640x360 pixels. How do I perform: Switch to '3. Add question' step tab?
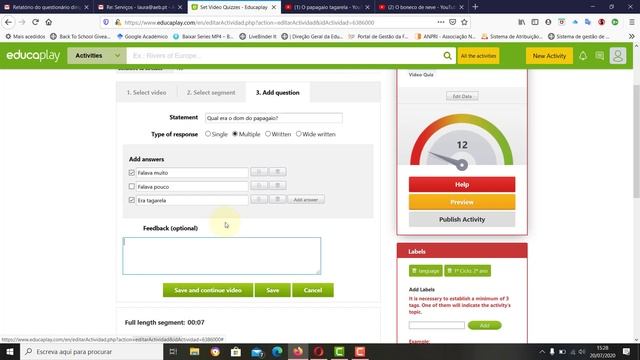pos(278,93)
